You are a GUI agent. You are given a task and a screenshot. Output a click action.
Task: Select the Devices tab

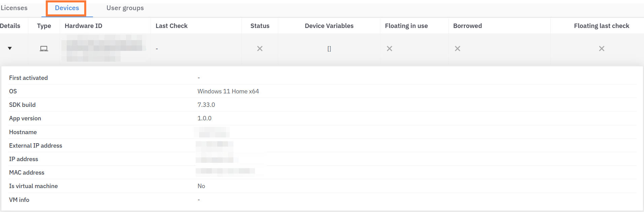67,8
